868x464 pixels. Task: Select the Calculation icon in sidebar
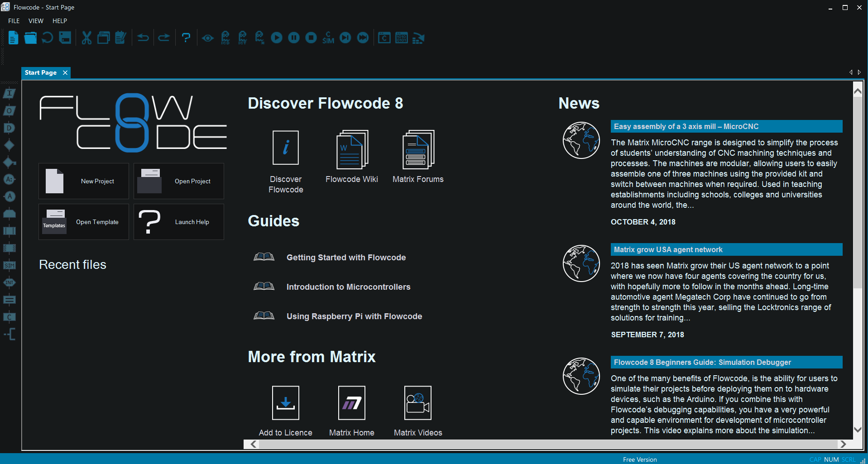click(x=10, y=300)
